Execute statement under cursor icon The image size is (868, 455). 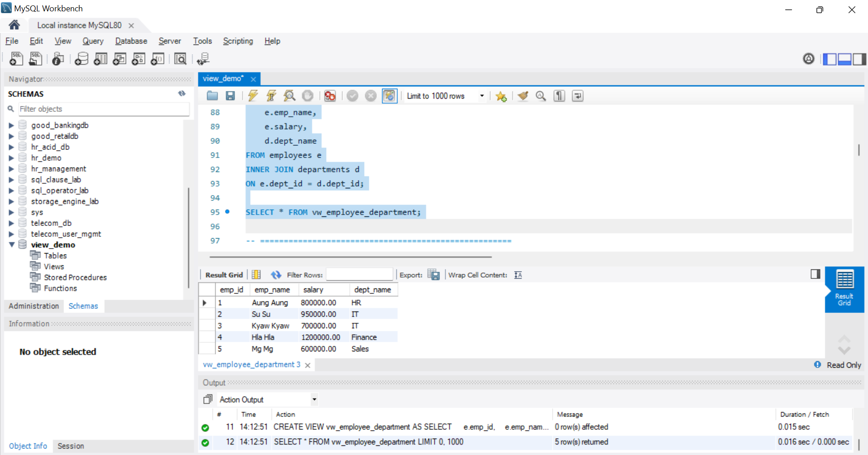(271, 96)
